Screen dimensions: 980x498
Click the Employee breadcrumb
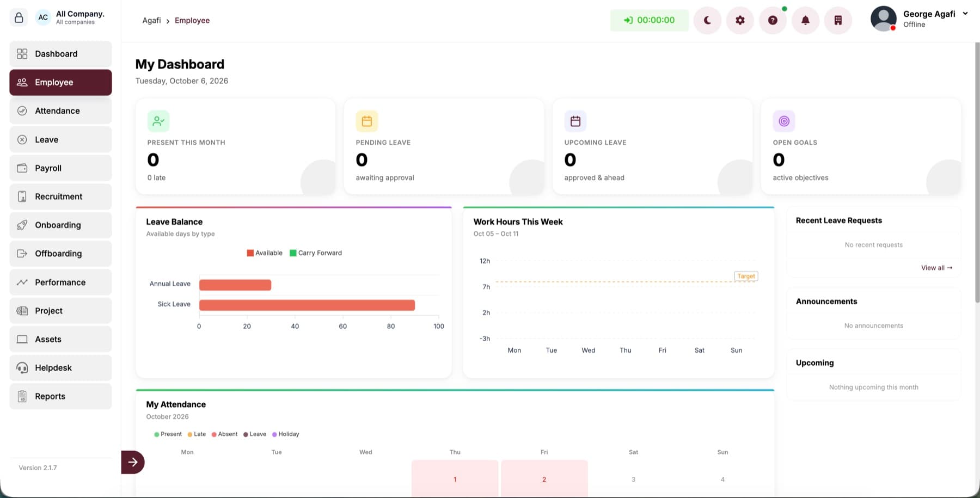pos(192,21)
